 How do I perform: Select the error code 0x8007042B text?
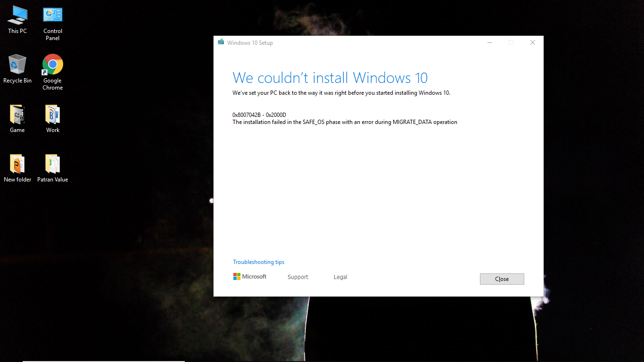(246, 115)
